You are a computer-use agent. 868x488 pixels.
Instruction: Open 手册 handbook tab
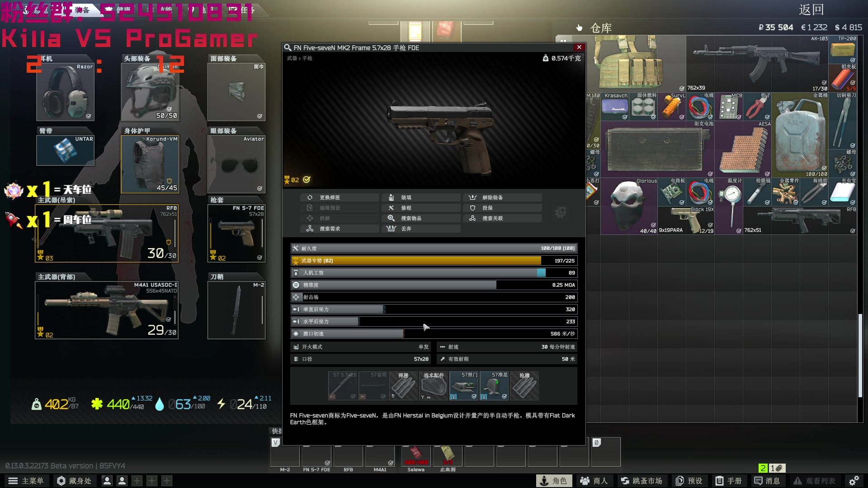(x=728, y=481)
